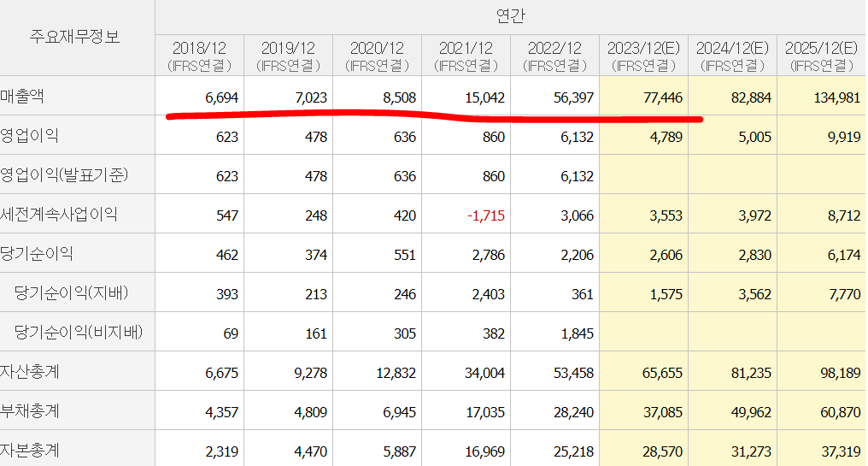868x466 pixels.
Task: Select the 2018/12 (IFRS연결) column header
Action: click(199, 56)
